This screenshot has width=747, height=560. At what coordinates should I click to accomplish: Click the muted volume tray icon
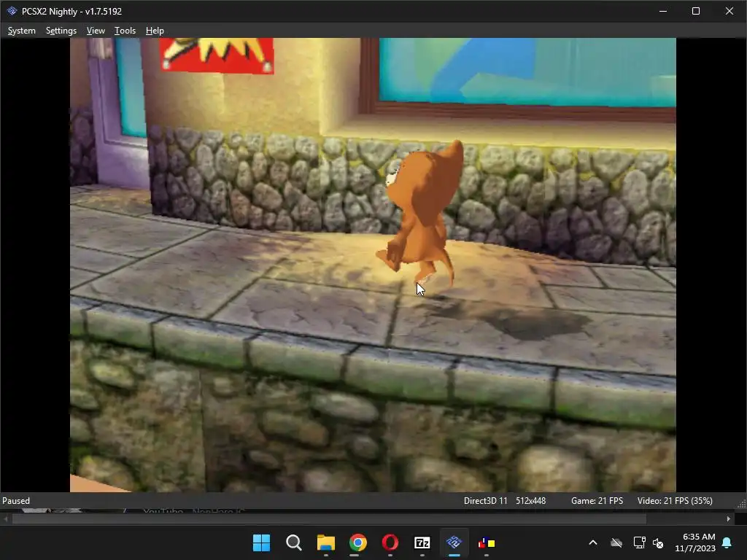(x=659, y=542)
